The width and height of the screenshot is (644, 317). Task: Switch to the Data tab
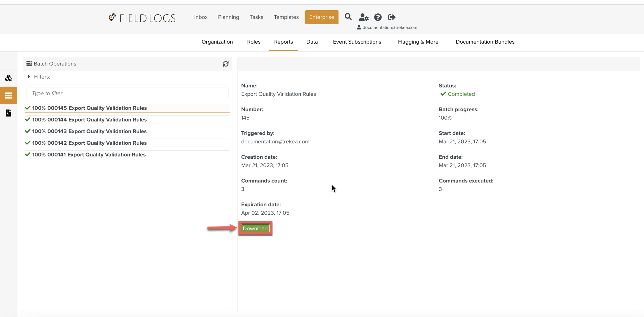click(x=312, y=42)
